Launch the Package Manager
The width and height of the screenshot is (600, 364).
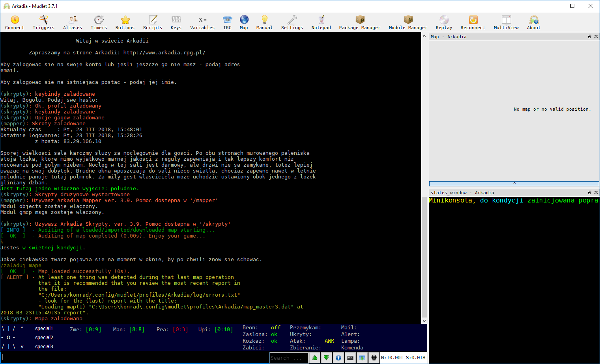(x=360, y=22)
